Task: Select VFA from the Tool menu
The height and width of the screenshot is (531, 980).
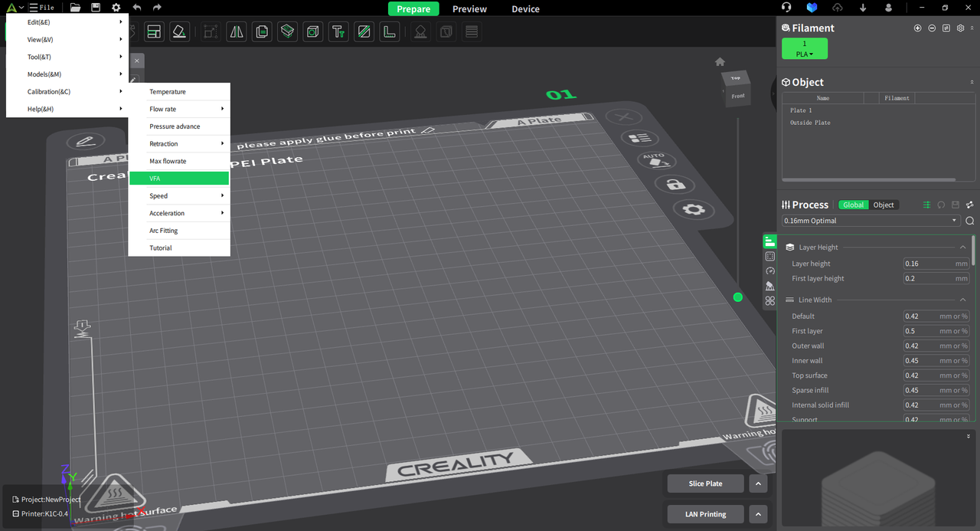Action: (179, 178)
